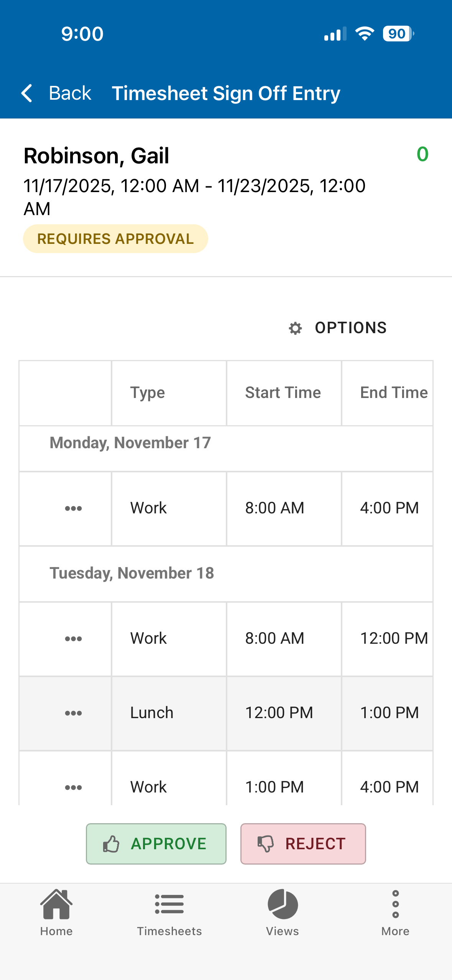This screenshot has width=452, height=980.
Task: Open ellipsis menu for Lunch entry
Action: 73,713
